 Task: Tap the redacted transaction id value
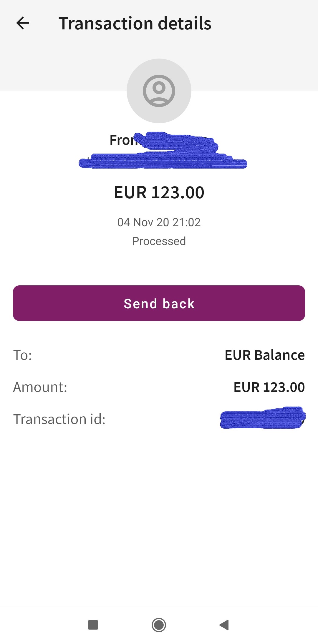pos(263,418)
